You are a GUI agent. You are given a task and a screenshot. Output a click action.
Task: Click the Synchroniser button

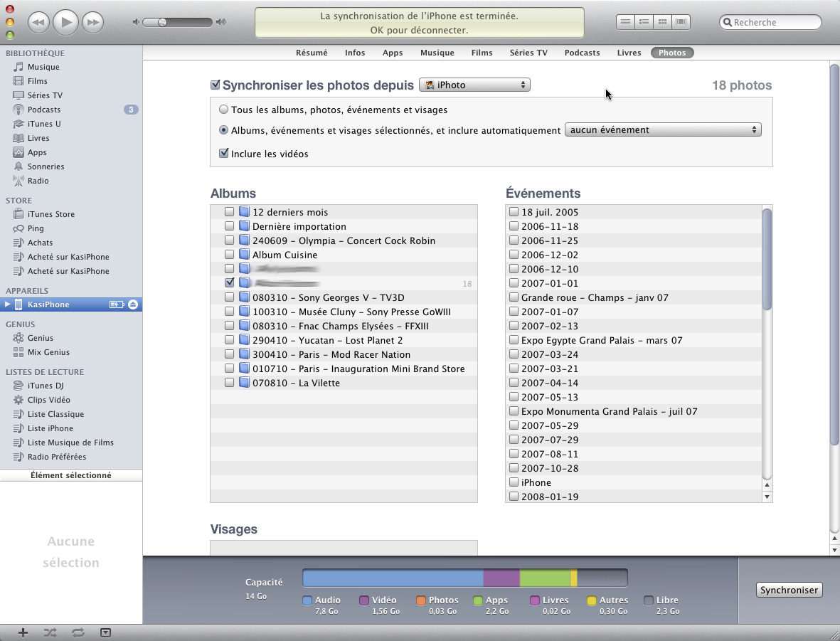[x=789, y=590]
